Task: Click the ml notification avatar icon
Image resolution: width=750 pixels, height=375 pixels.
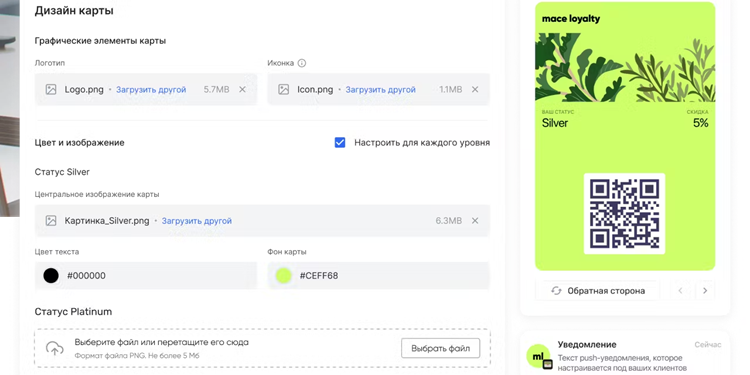Action: [x=539, y=356]
